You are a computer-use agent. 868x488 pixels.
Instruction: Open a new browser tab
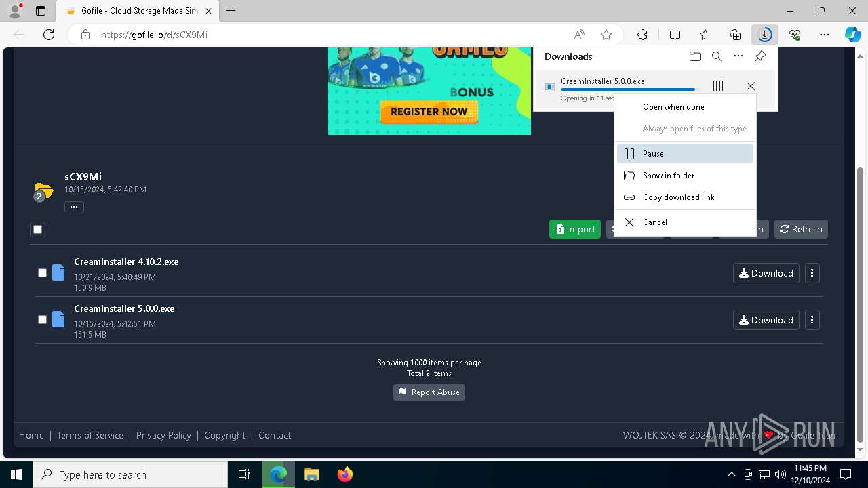click(231, 11)
